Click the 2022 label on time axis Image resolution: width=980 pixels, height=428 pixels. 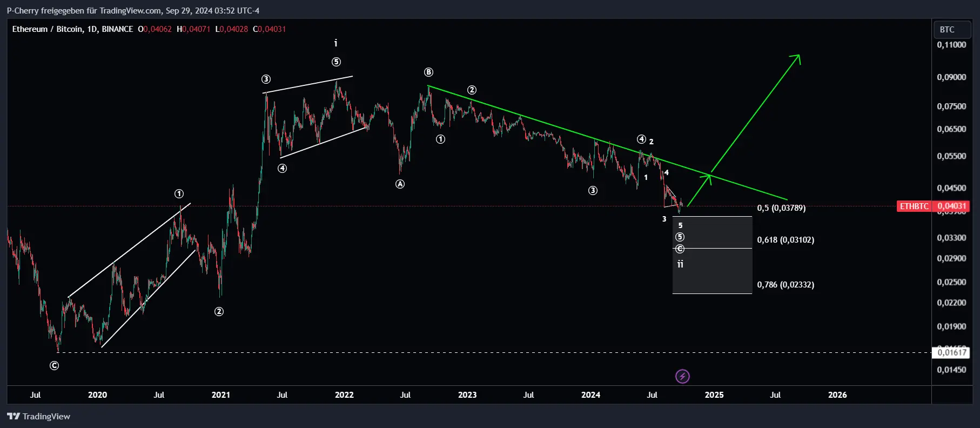pyautogui.click(x=344, y=395)
